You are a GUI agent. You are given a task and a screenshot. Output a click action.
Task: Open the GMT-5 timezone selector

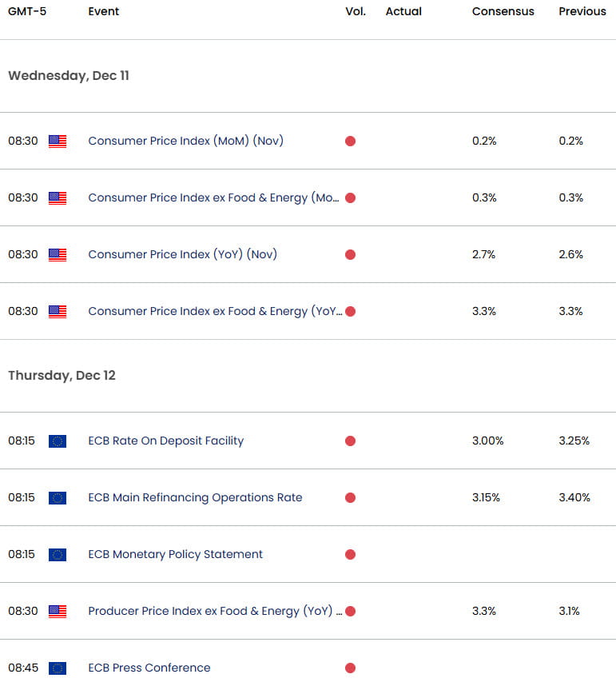(x=26, y=11)
